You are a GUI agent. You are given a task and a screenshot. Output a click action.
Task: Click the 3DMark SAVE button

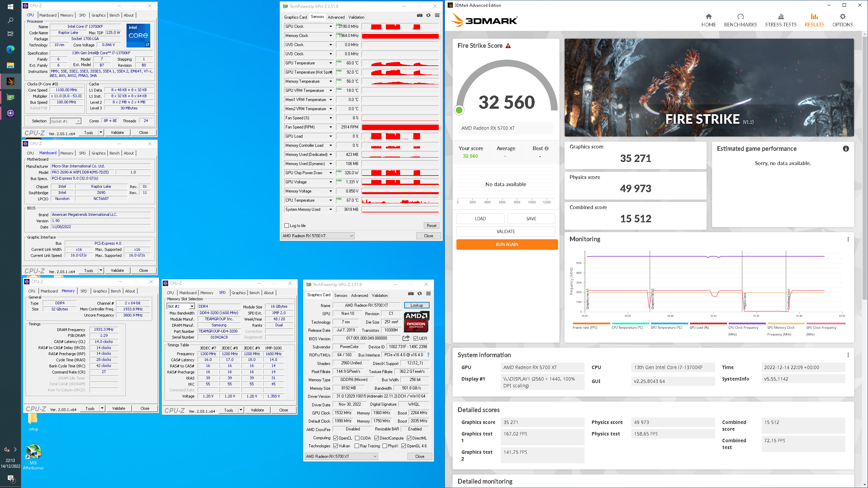[531, 219]
